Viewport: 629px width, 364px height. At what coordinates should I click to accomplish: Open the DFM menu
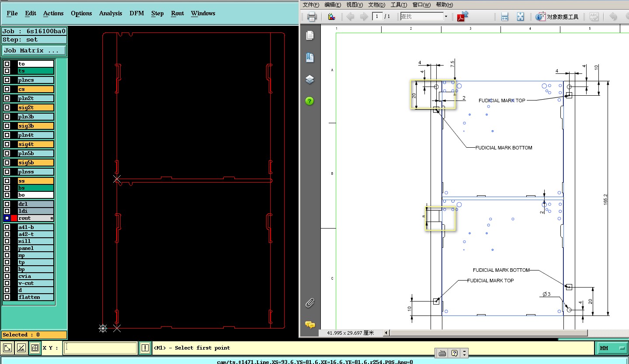[136, 13]
